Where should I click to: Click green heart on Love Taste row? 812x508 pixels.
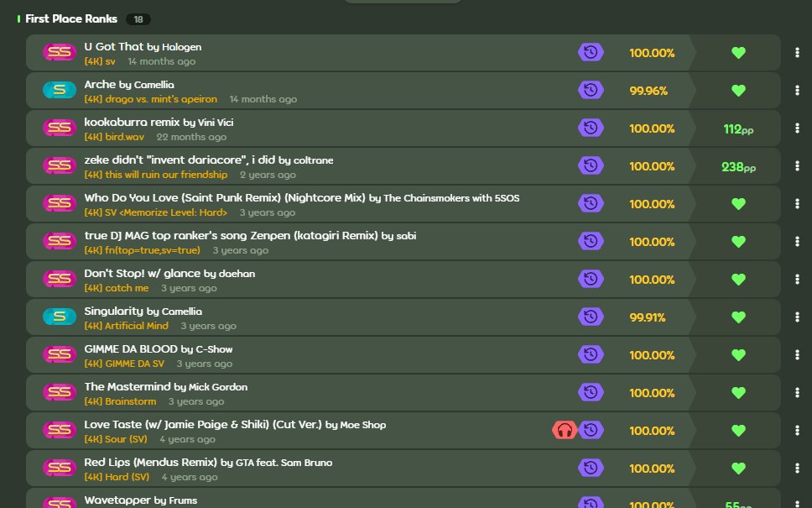point(738,431)
